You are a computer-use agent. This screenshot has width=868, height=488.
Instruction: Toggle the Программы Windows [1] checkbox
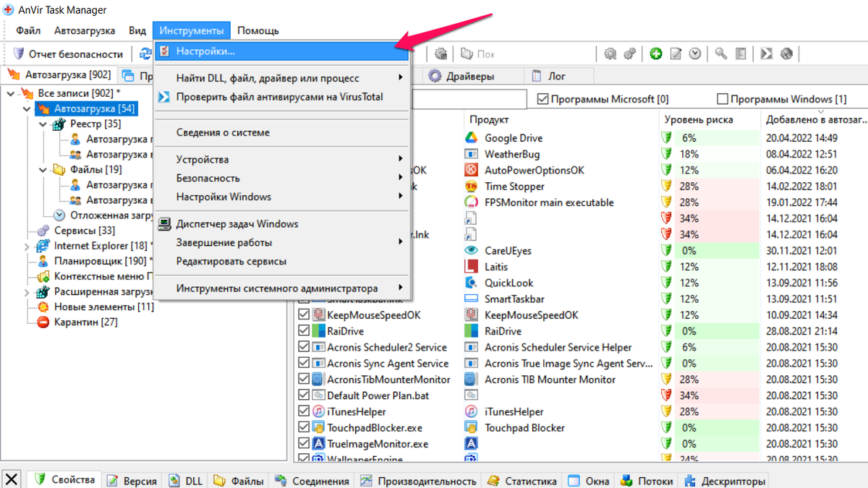point(722,99)
